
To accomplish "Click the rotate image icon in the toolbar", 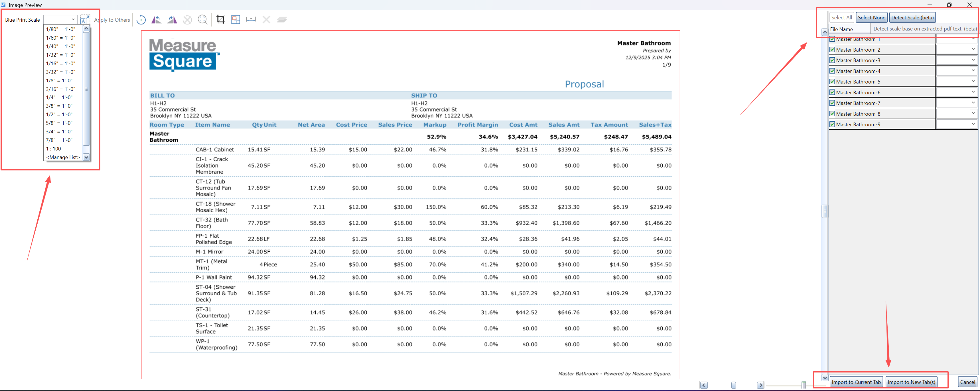I will (141, 20).
